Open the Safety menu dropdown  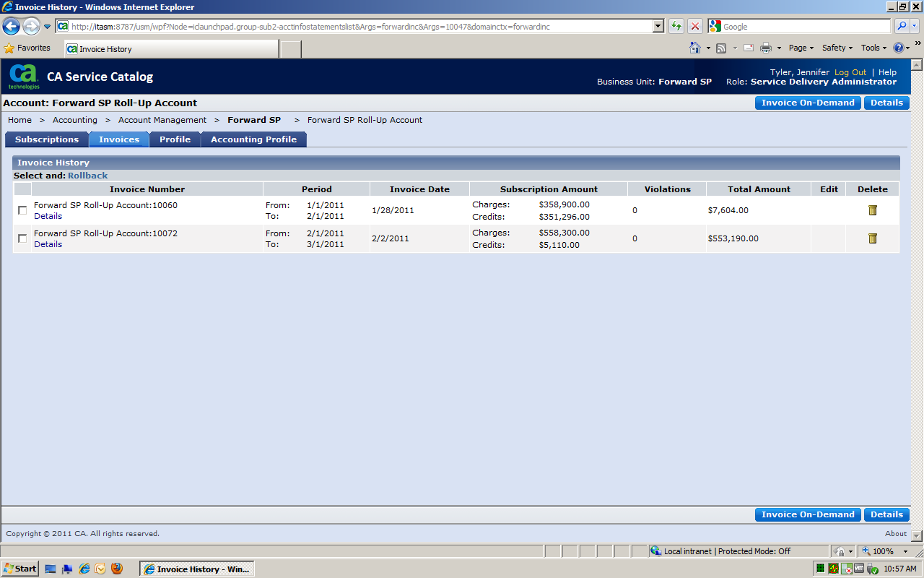point(837,48)
